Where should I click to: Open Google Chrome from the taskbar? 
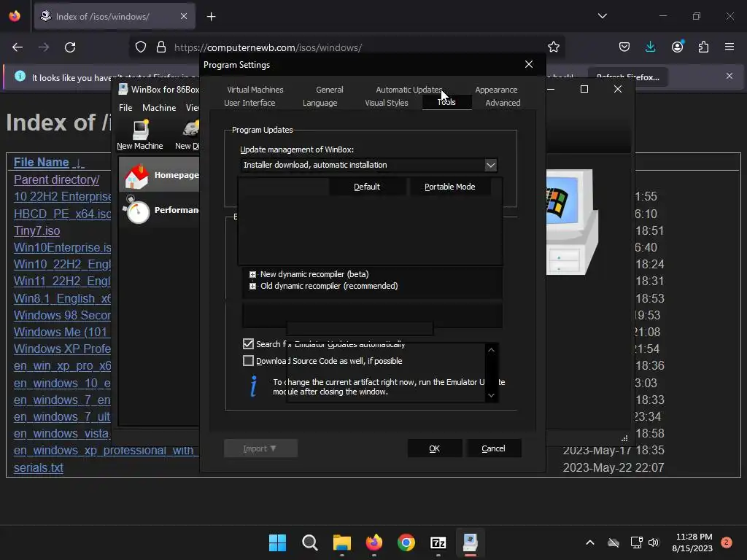pos(406,542)
